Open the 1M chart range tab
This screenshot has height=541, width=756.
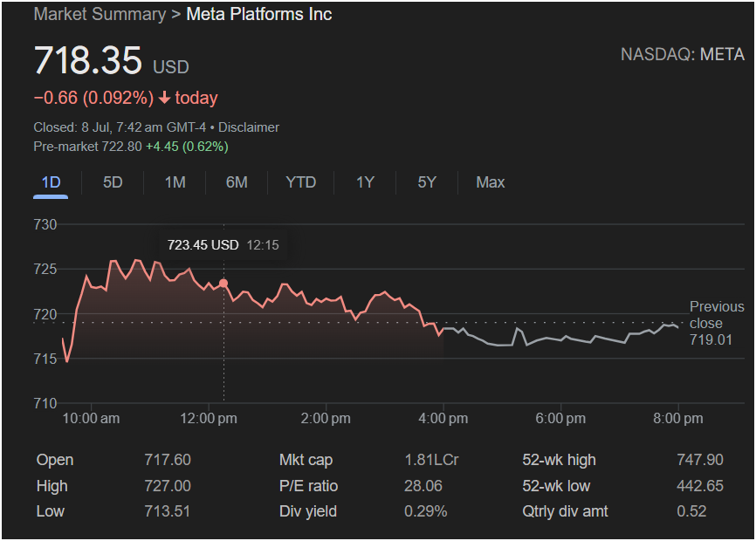pyautogui.click(x=175, y=182)
